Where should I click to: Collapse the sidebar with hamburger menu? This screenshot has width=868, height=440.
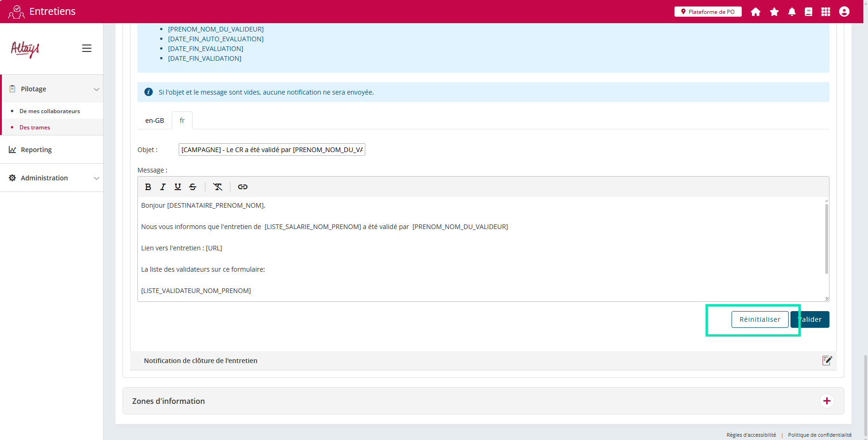[x=87, y=48]
